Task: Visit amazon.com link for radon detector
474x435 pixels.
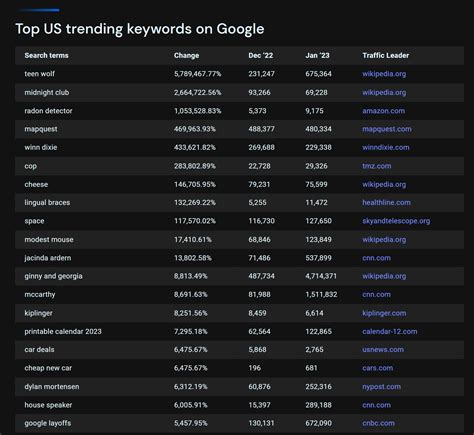Action: [x=383, y=111]
